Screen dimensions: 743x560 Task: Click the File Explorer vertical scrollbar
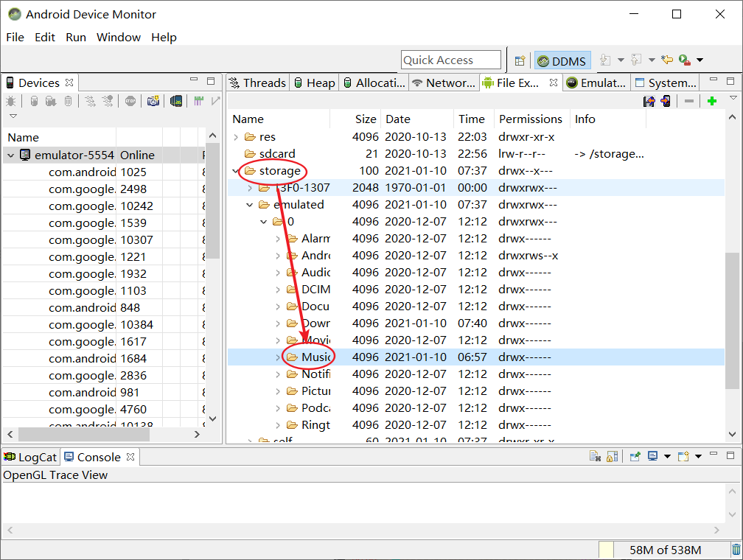pos(733,321)
